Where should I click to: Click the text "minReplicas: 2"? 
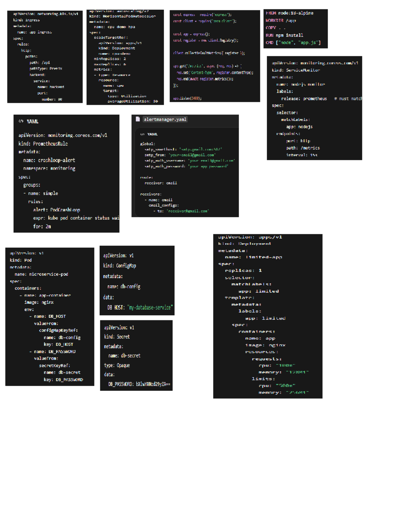[x=110, y=59]
